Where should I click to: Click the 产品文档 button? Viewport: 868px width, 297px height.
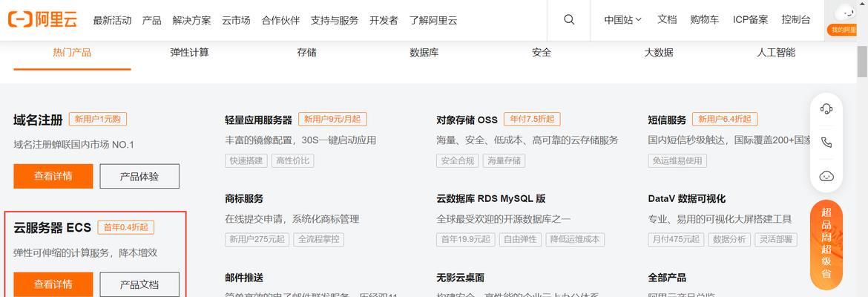(x=139, y=284)
